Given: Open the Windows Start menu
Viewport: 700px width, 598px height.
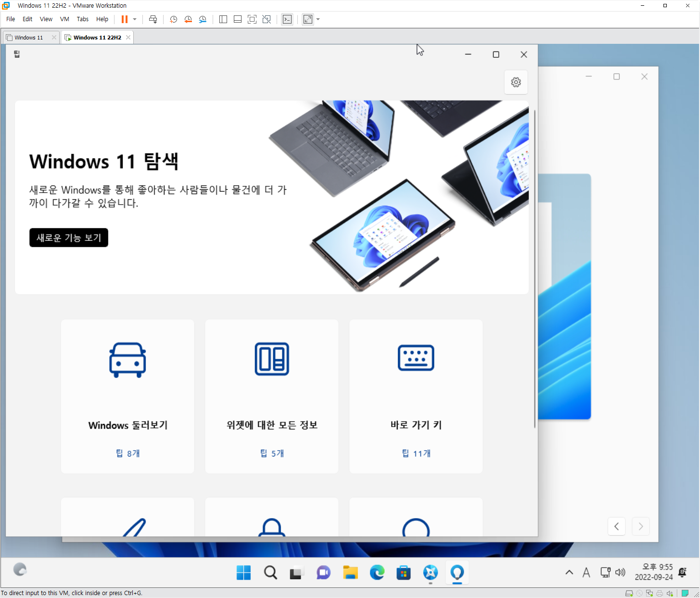Looking at the screenshot, I should (x=244, y=572).
